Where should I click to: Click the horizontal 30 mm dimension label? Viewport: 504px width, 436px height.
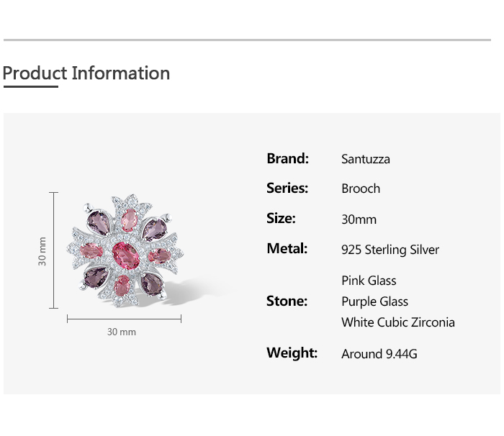pyautogui.click(x=122, y=332)
